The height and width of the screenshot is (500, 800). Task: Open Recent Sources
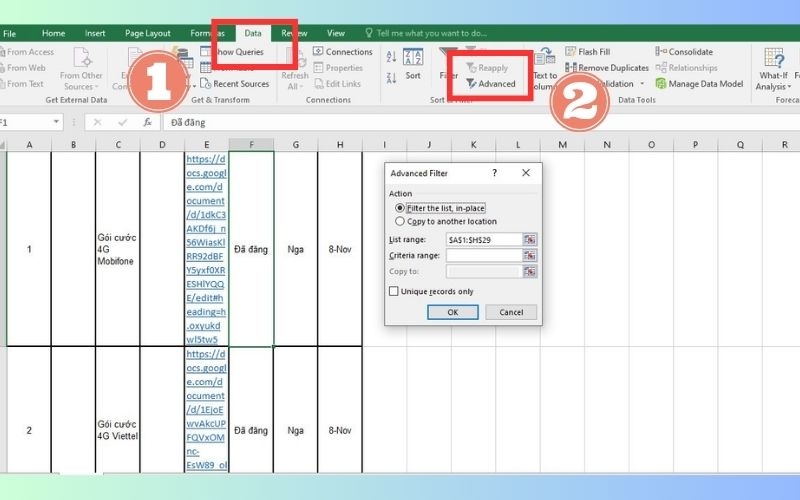coord(235,84)
